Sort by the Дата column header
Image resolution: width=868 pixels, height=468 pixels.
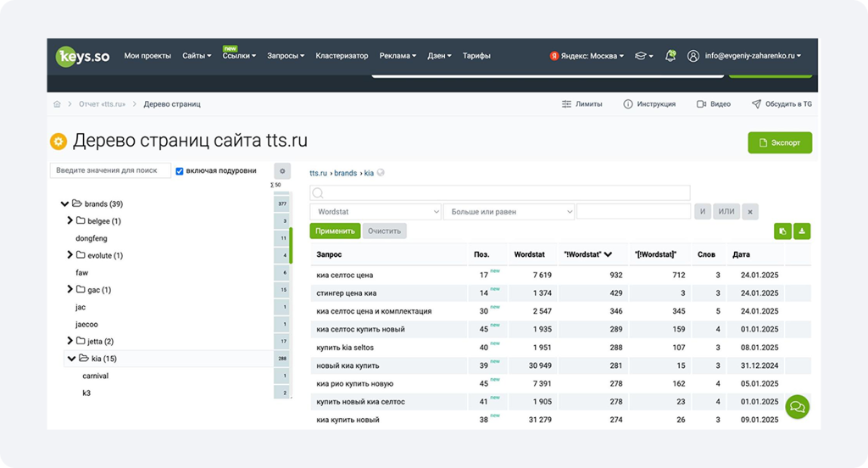741,254
